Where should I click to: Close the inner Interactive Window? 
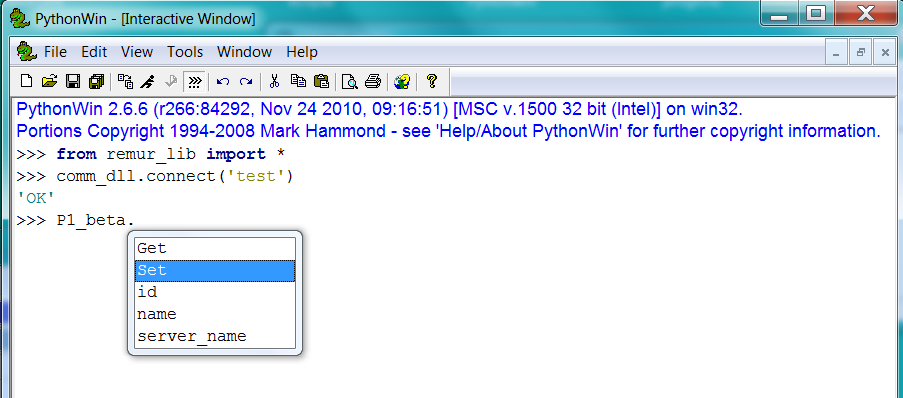click(x=885, y=52)
